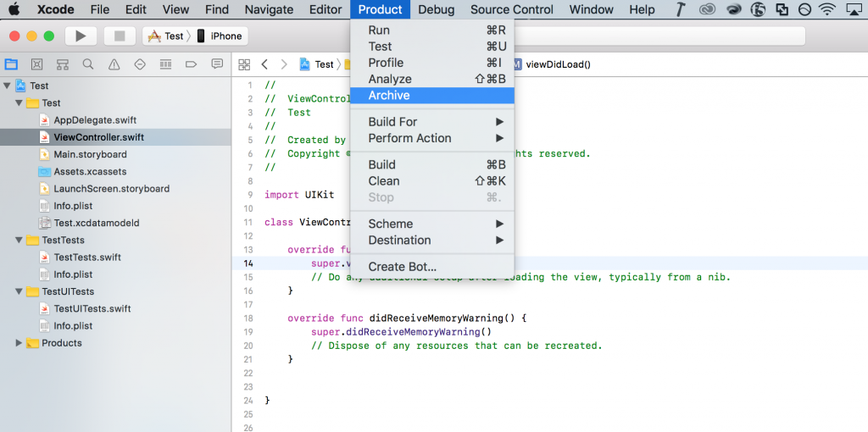The image size is (868, 432).
Task: Click Test project in the jump bar
Action: click(317, 64)
